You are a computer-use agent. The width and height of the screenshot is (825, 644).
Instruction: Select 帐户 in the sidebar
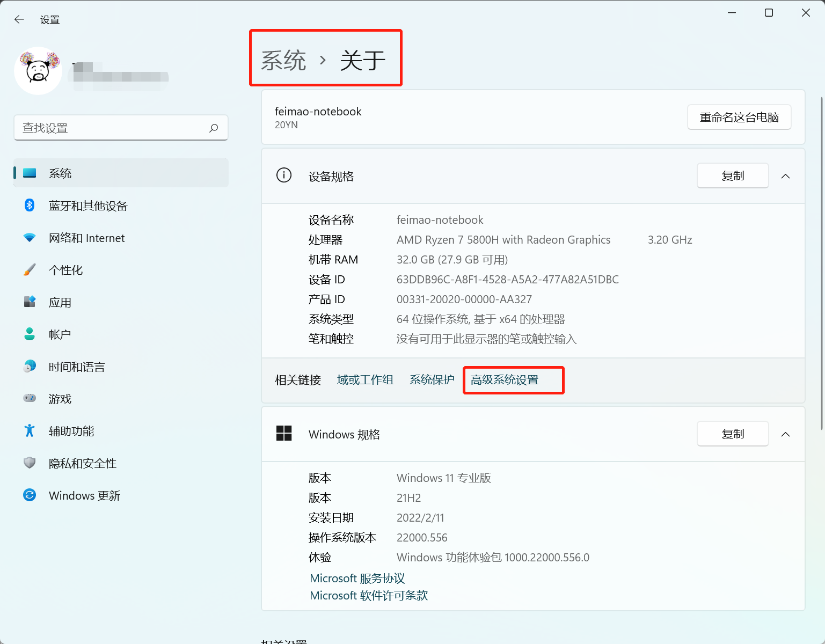click(121, 334)
